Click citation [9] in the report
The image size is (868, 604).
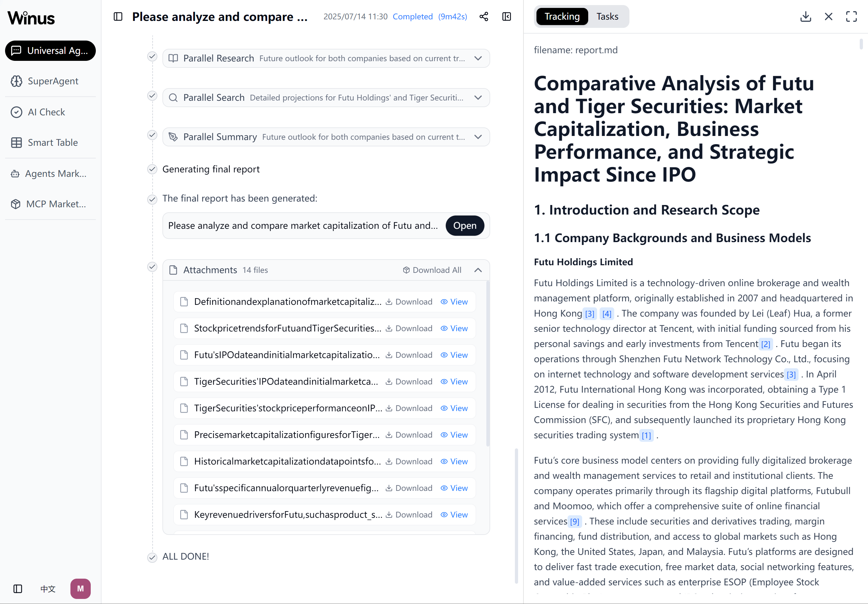pos(575,522)
